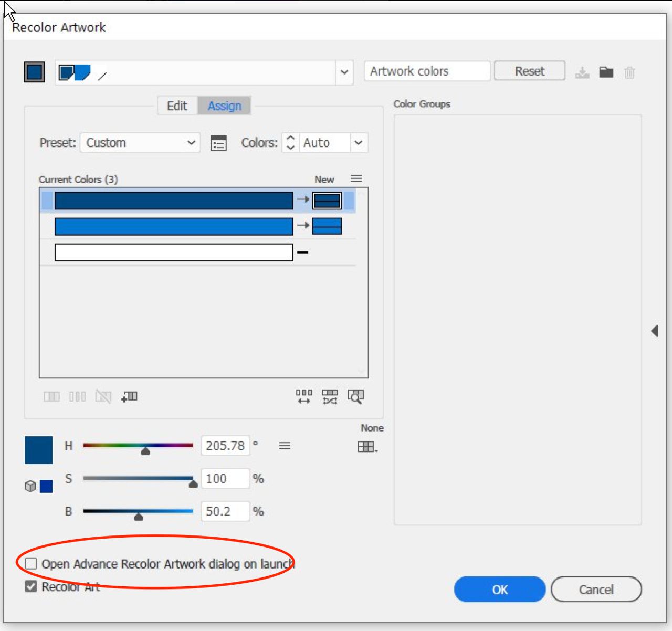This screenshot has height=631, width=672.
Task: Click the Colors count stepper arrows
Action: point(291,143)
